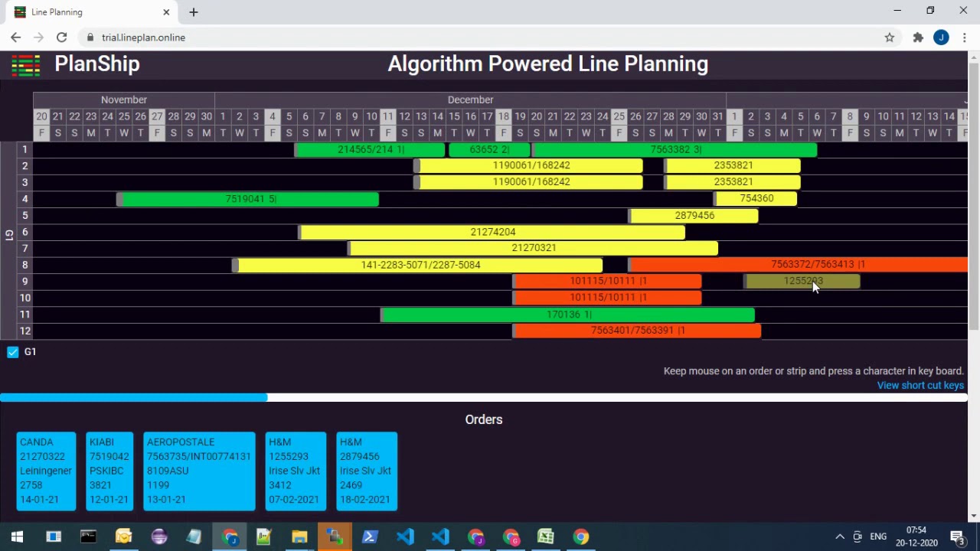Select the 101115/10111 strip on line 10
The height and width of the screenshot is (551, 980).
(x=607, y=298)
